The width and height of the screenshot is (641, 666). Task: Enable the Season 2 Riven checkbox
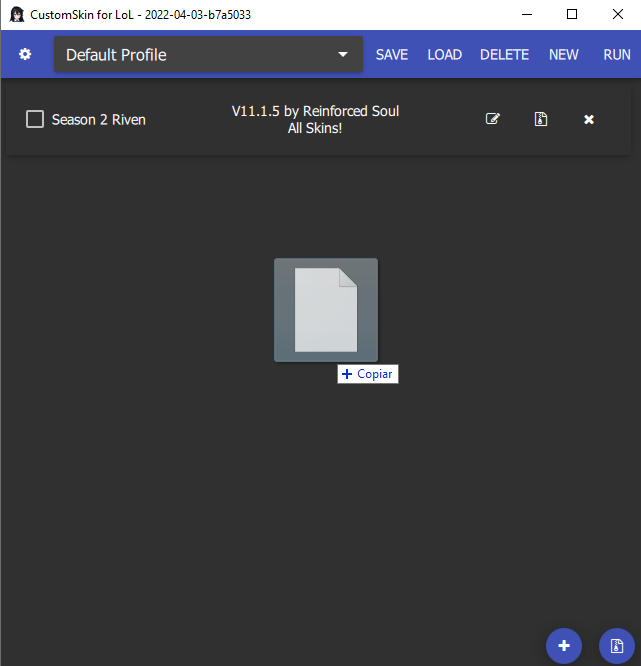click(x=35, y=119)
